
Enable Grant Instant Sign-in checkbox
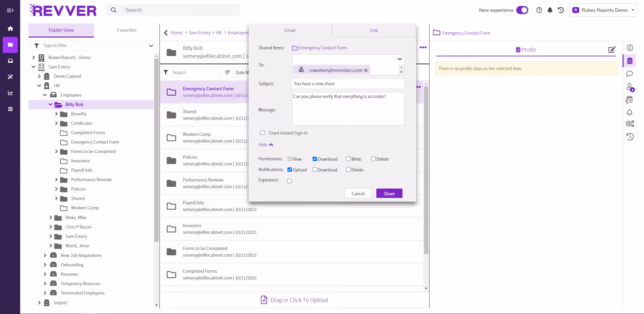[x=262, y=133]
